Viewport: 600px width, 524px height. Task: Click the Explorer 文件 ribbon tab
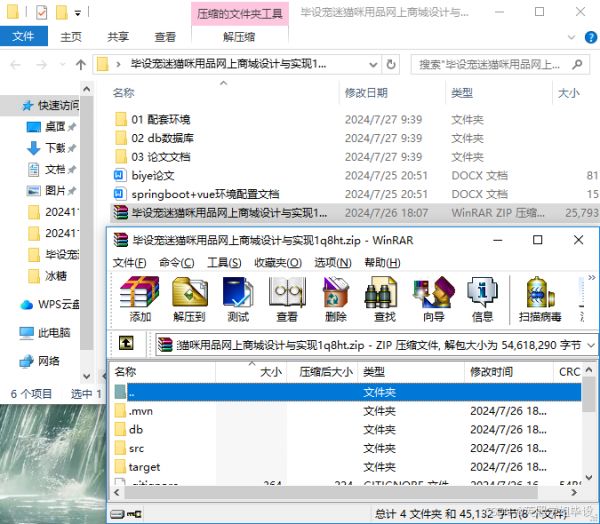pyautogui.click(x=23, y=36)
